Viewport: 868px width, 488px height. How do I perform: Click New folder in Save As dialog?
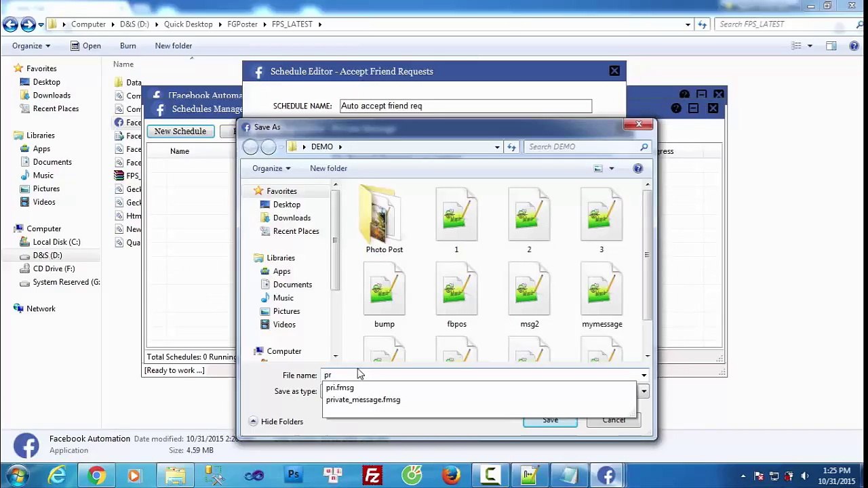[328, 168]
